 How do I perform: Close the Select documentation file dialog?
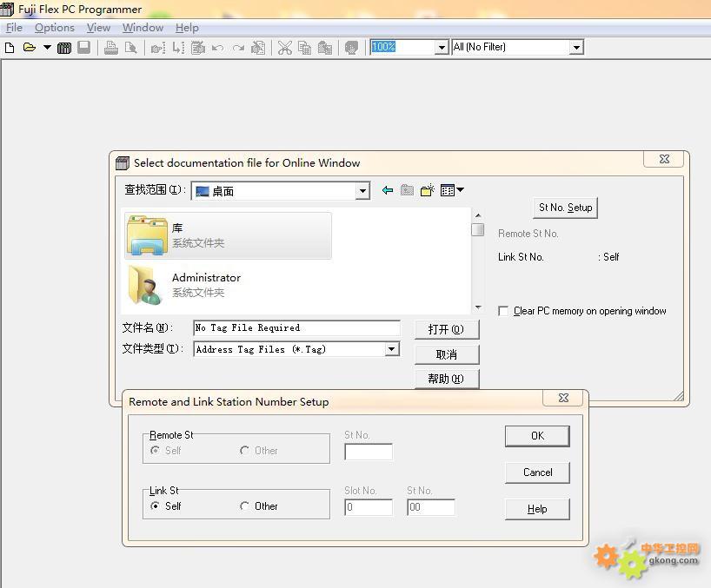664,159
